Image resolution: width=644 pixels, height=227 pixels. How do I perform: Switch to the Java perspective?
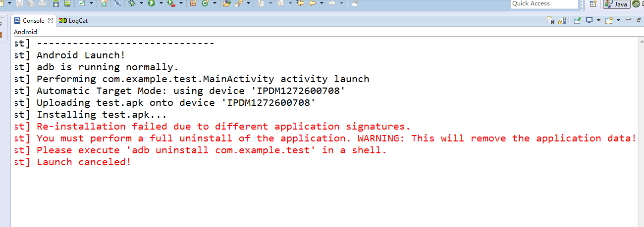coord(617,4)
